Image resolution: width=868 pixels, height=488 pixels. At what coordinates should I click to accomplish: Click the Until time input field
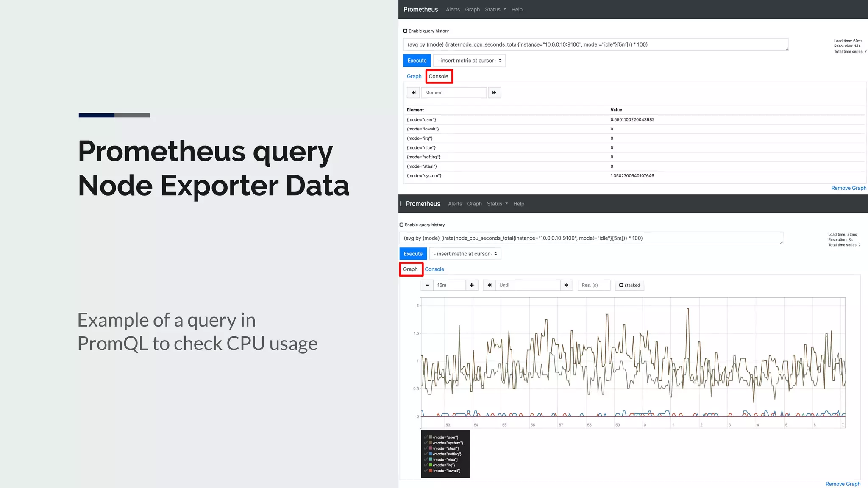point(528,285)
